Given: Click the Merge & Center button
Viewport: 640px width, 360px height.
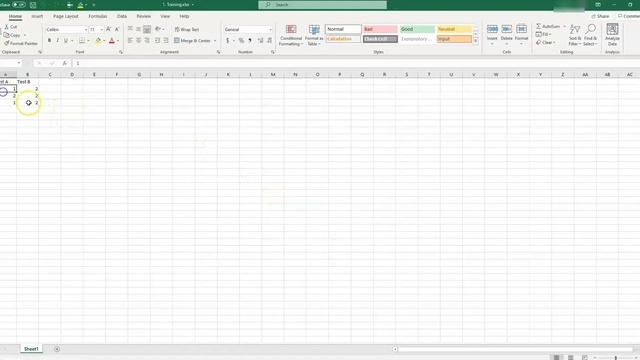Looking at the screenshot, I should click(x=192, y=41).
